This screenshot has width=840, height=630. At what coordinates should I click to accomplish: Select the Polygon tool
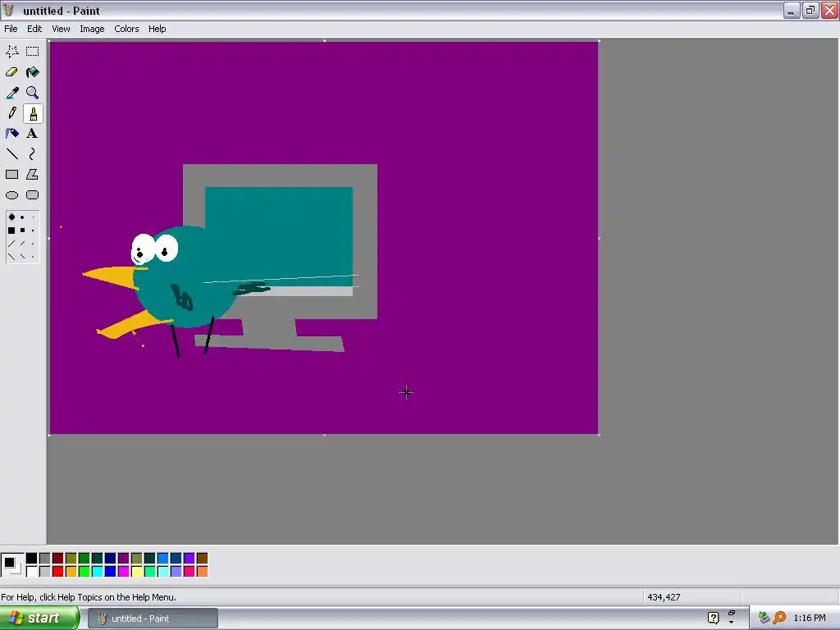coord(33,175)
